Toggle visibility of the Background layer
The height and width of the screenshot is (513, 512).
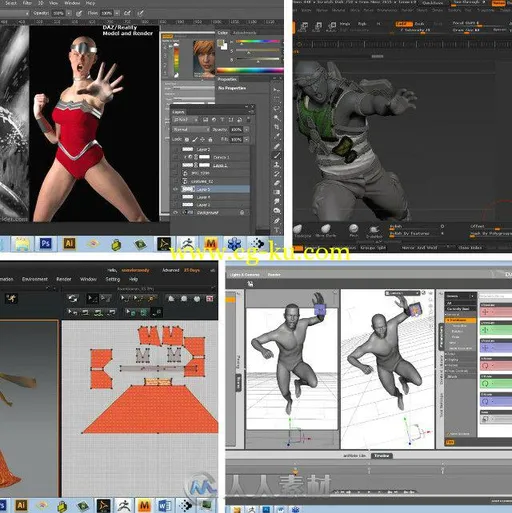click(x=175, y=212)
